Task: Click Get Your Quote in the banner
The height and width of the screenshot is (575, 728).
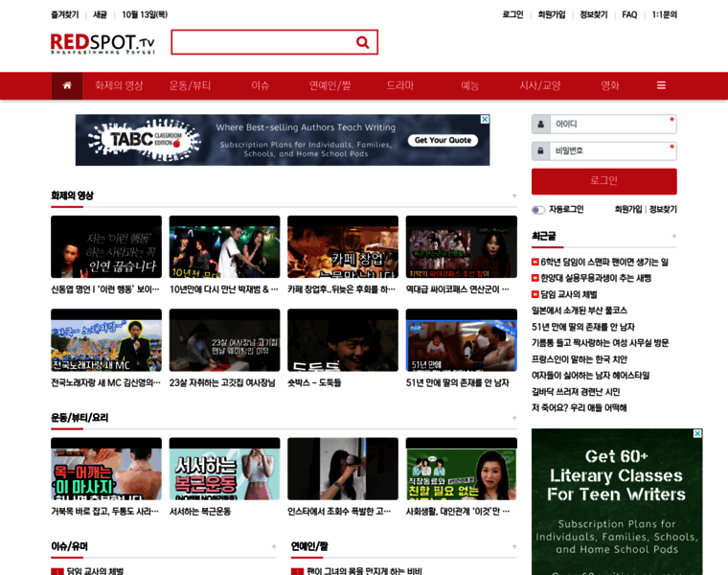Action: 443,140
